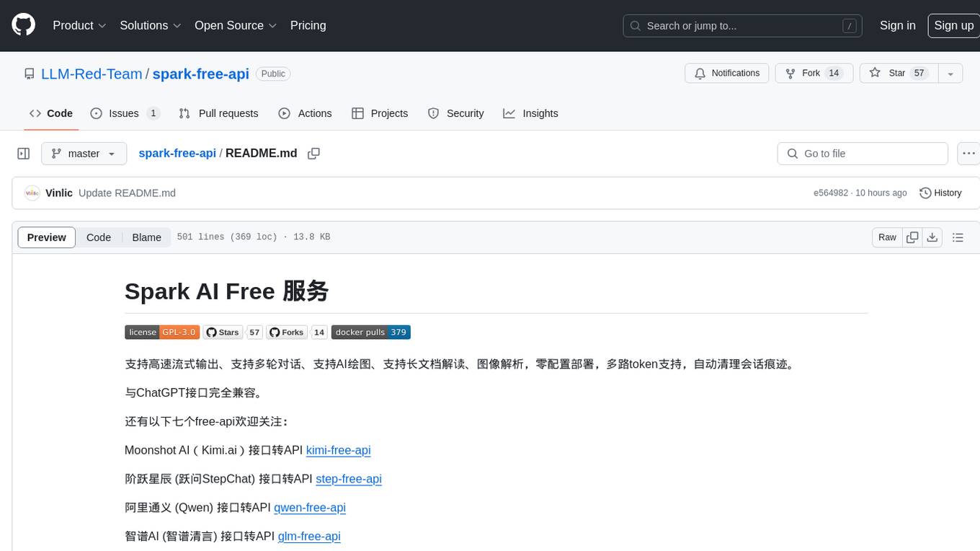Click the GPL-3.0 license badge
Image resolution: width=980 pixels, height=551 pixels.
tap(162, 332)
